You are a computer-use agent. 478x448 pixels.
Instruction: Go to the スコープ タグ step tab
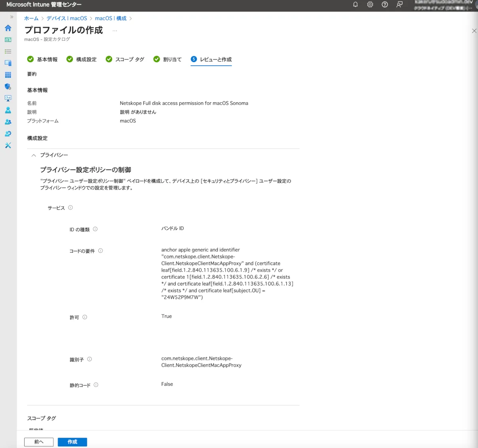click(x=125, y=59)
